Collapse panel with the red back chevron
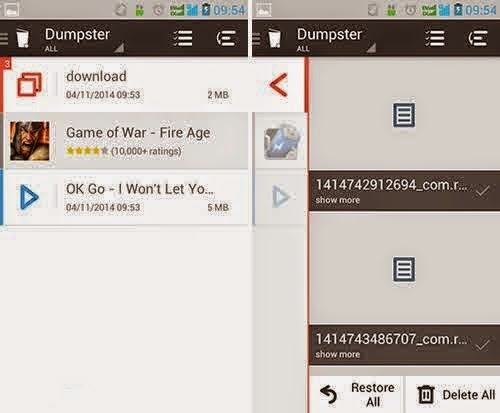This screenshot has height=413, width=500. (x=279, y=85)
